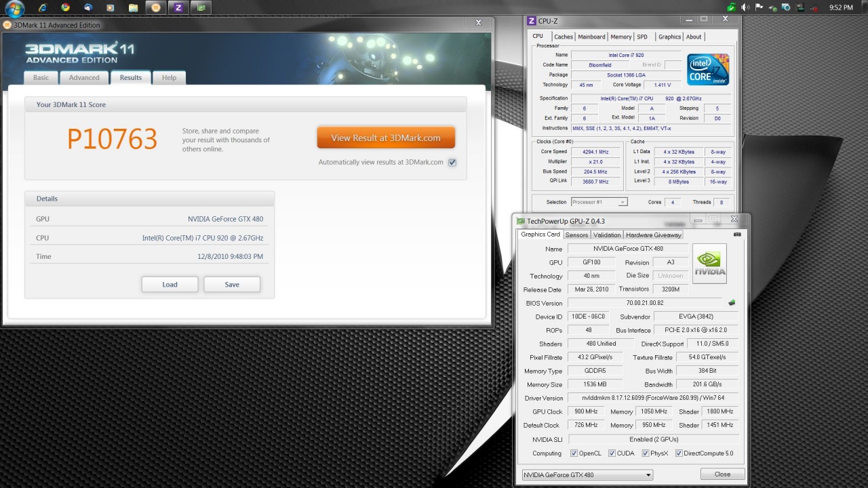
Task: Open the Mainboard tab in CPU-Z
Action: (591, 37)
